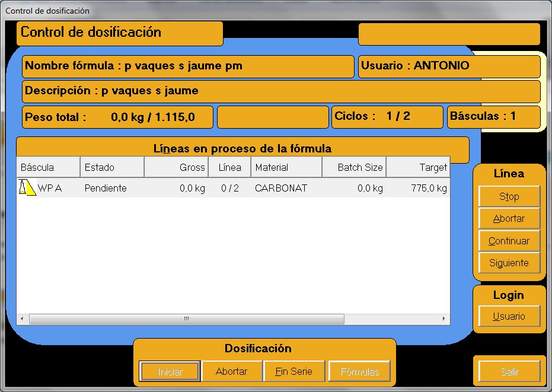Sort by the Báscula column header
Viewport: 552px width, 392px height.
(48, 167)
